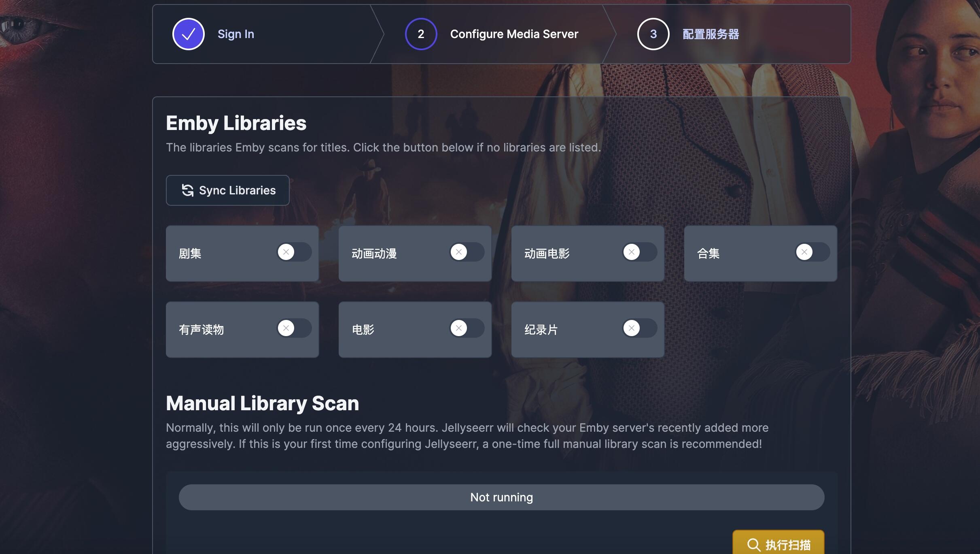Start scan with 执行扫描 button
This screenshot has width=980, height=554.
click(x=778, y=544)
